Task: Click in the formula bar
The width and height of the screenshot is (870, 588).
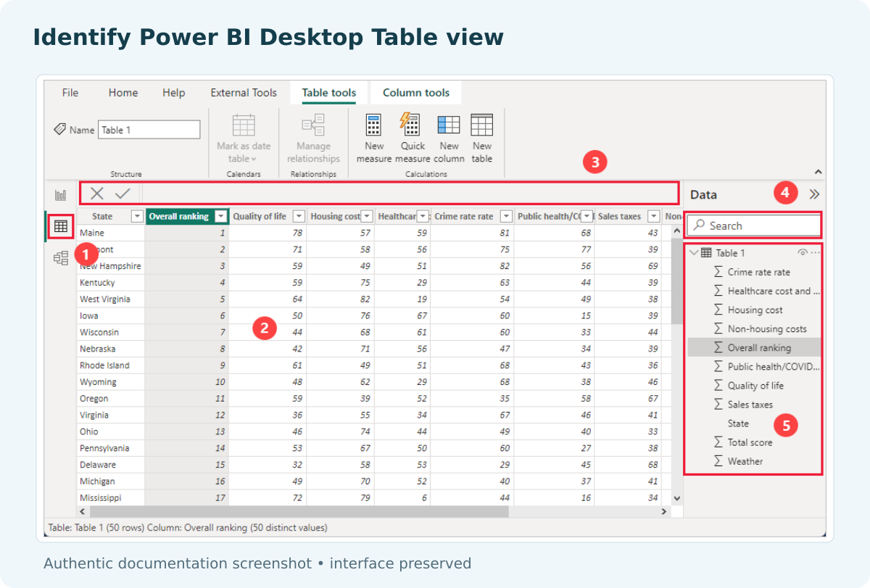Action: [x=410, y=194]
